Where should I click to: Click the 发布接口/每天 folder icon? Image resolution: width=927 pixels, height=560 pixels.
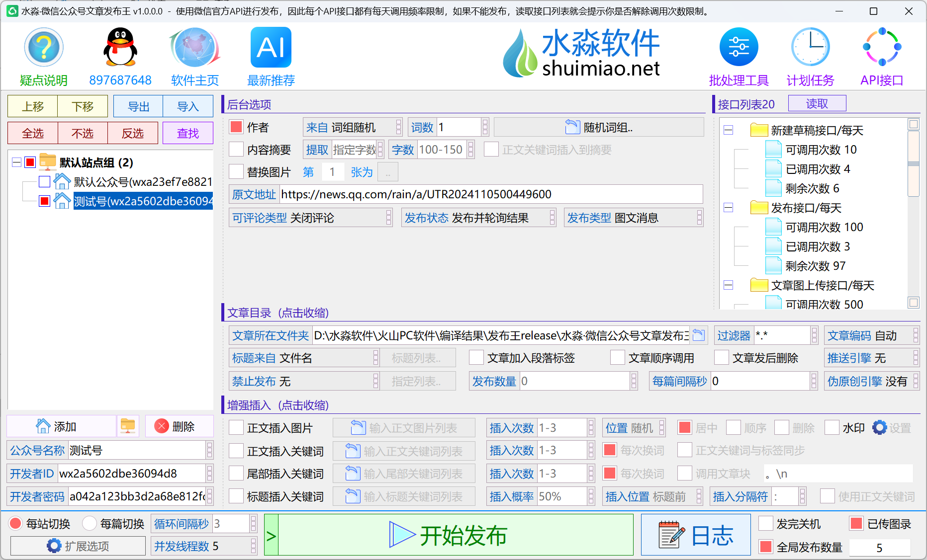click(759, 208)
